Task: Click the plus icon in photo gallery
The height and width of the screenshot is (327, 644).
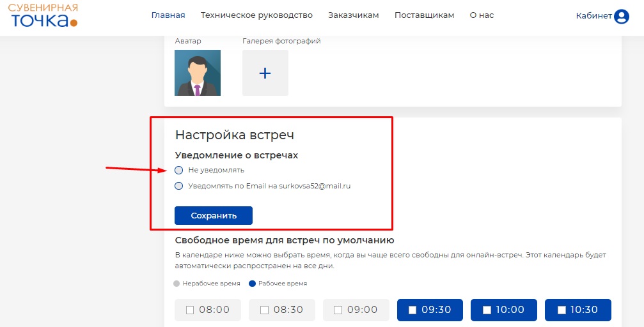Action: pos(265,73)
